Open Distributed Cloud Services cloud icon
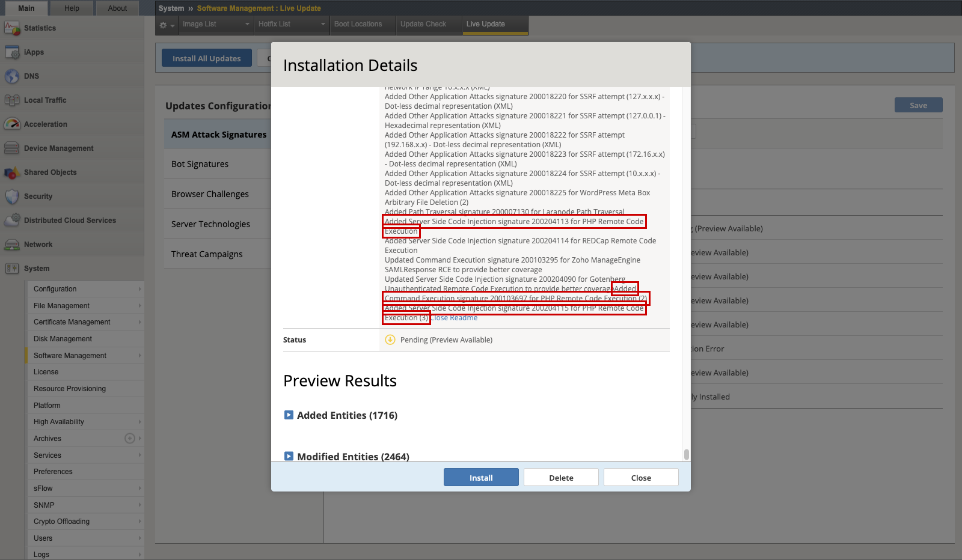Screen dimensions: 962x560 point(12,221)
